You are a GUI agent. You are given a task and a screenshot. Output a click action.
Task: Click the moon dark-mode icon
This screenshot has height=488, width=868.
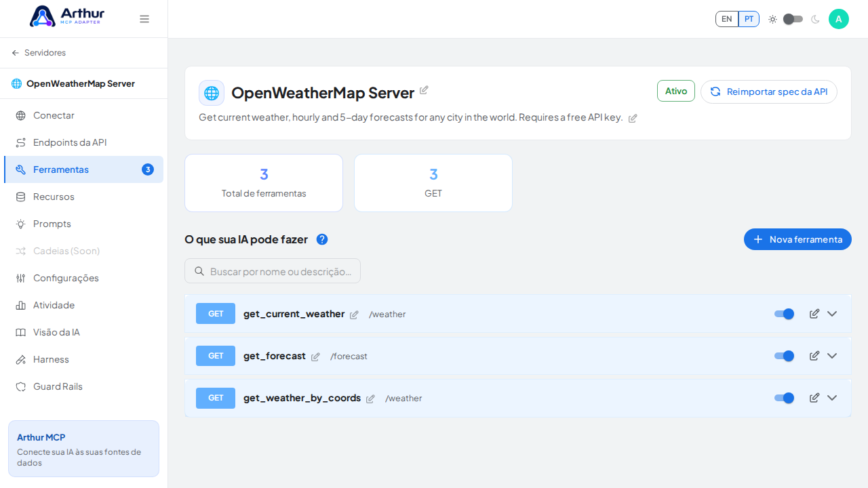pos(815,19)
